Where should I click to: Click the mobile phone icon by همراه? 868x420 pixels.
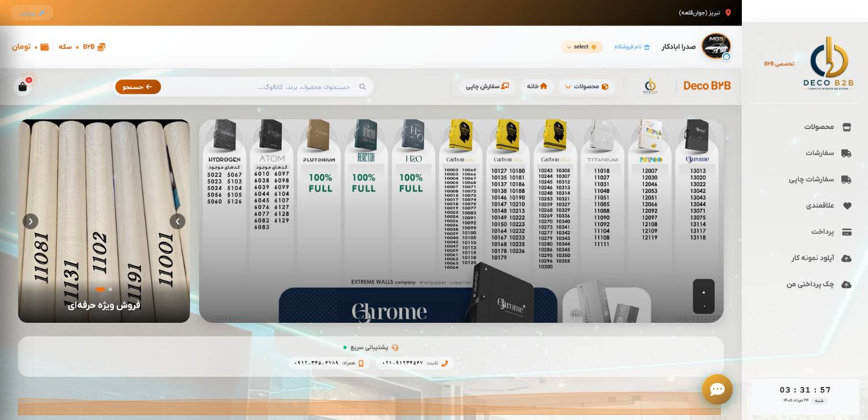pyautogui.click(x=361, y=363)
